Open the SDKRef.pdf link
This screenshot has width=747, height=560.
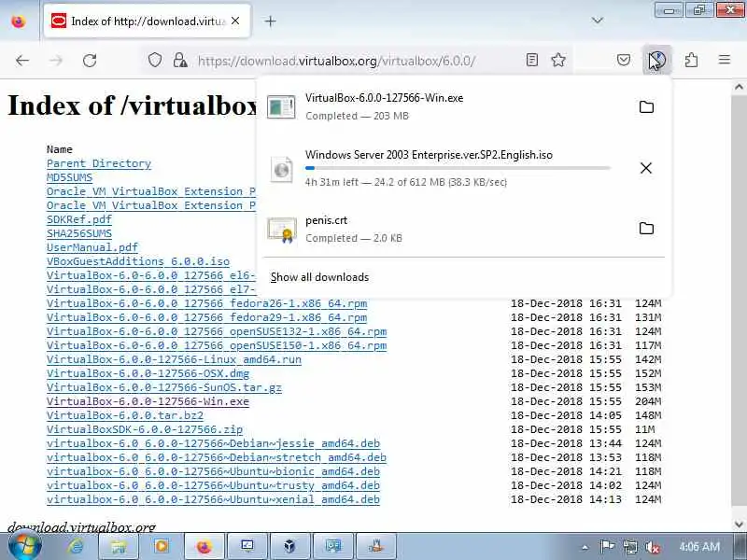(79, 219)
